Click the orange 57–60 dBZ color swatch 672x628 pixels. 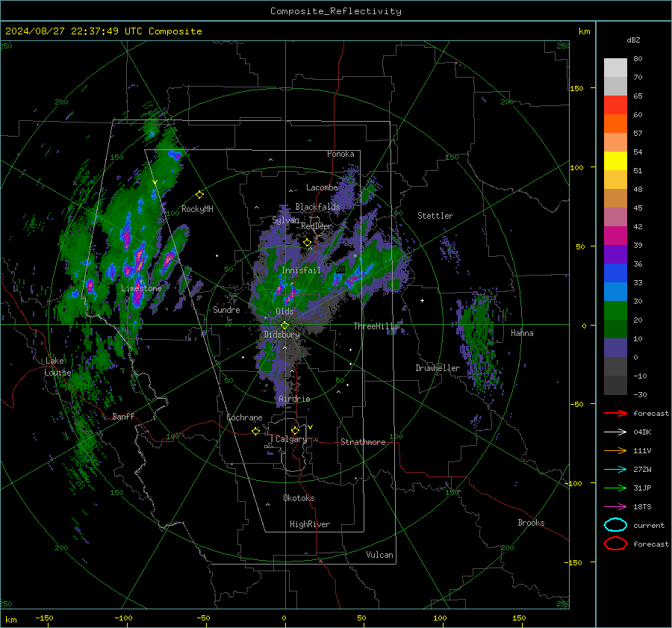click(615, 124)
